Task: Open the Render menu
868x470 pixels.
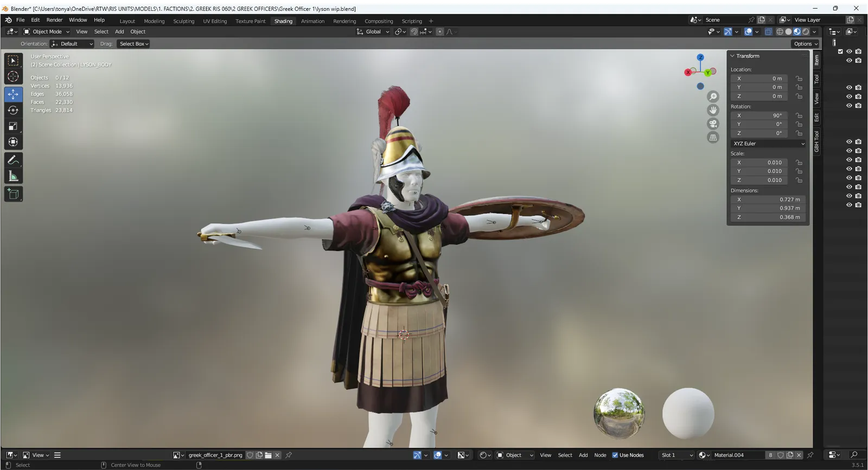Action: tap(54, 20)
